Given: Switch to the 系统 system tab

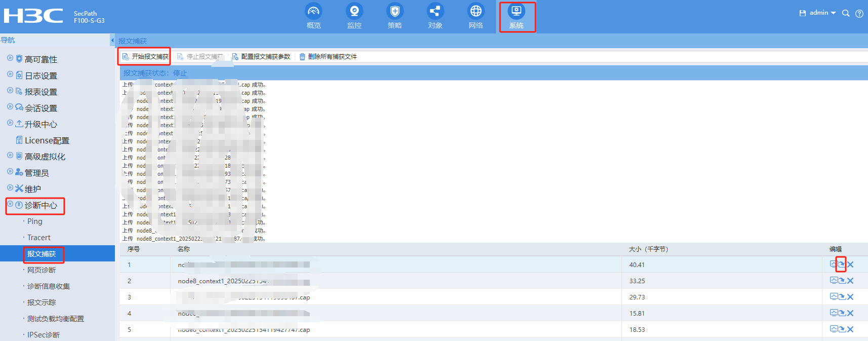Looking at the screenshot, I should (x=516, y=16).
